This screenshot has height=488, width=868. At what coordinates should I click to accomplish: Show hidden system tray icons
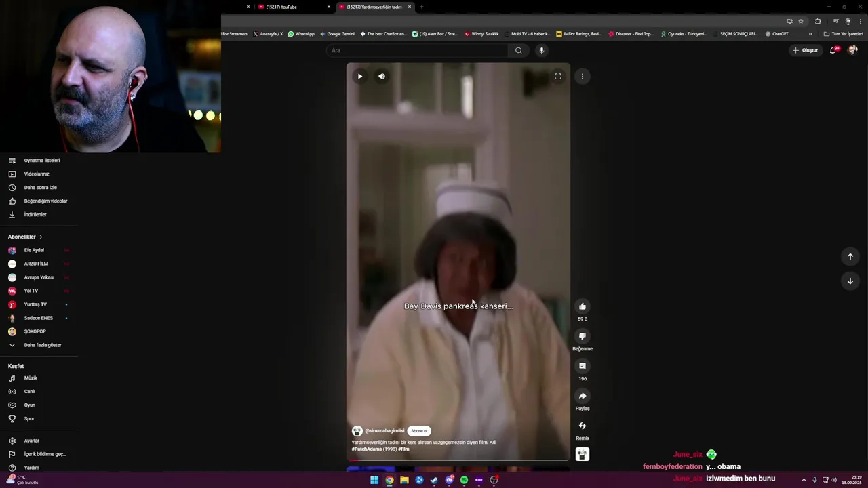[x=804, y=480]
